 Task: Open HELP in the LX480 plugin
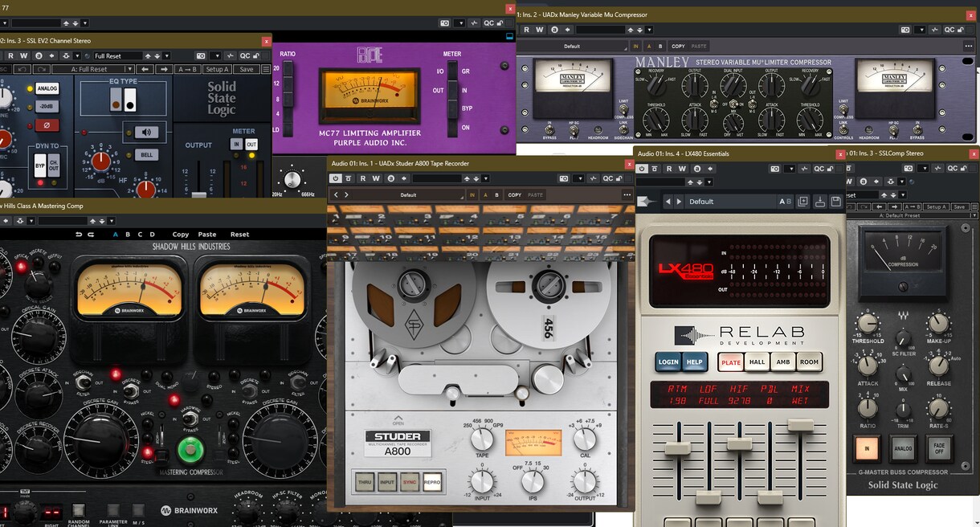click(x=695, y=362)
